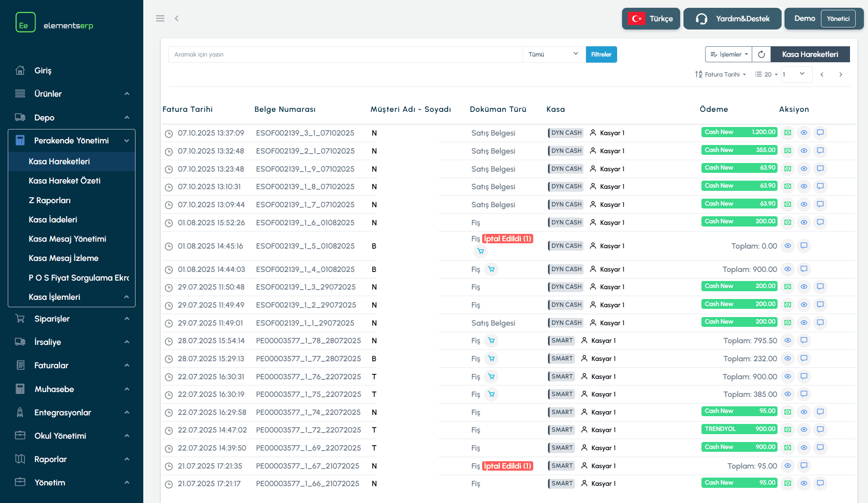
Task: Open the İşlemler dropdown menu
Action: click(728, 54)
